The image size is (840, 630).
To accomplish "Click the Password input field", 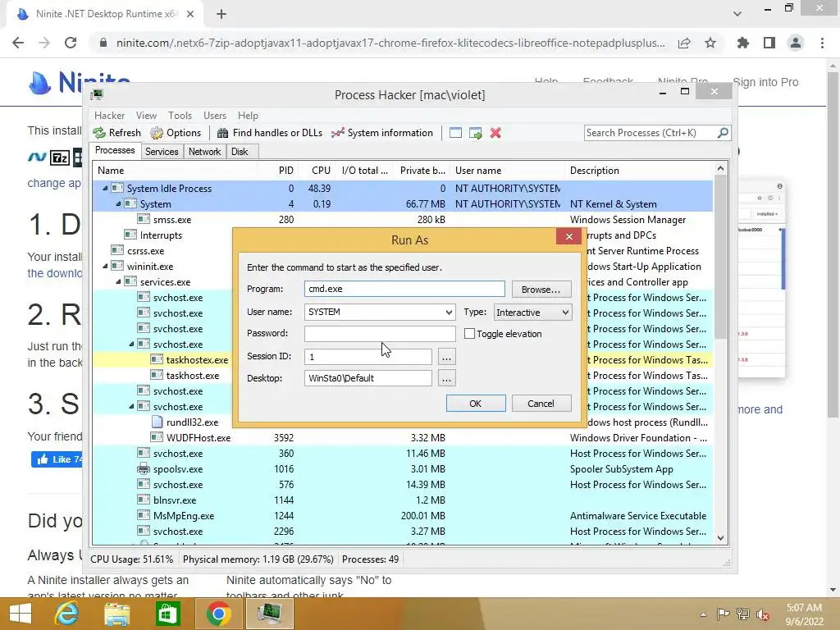I will [x=380, y=333].
